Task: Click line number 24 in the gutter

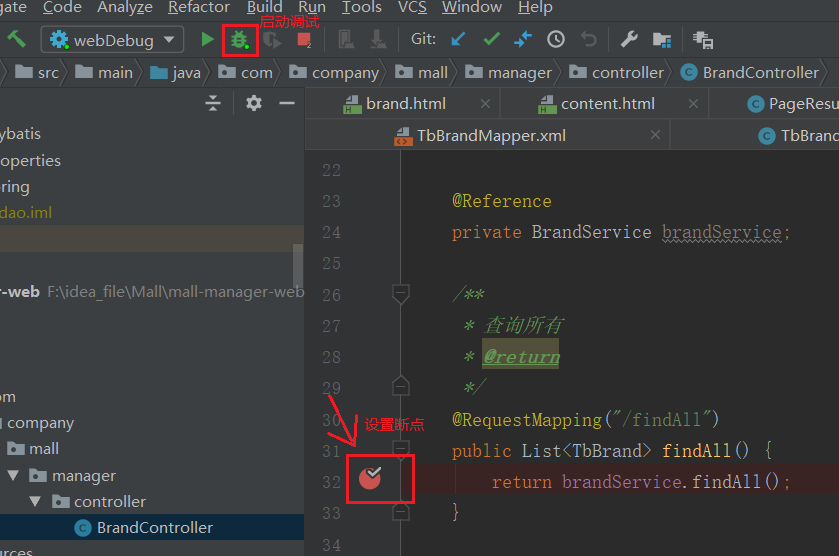Action: 331,232
